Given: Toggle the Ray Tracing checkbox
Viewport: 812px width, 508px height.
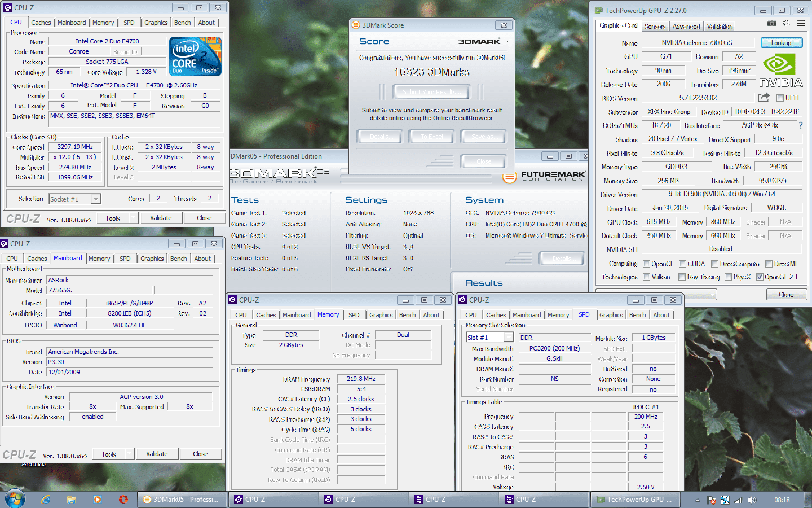Looking at the screenshot, I should click(x=682, y=277).
